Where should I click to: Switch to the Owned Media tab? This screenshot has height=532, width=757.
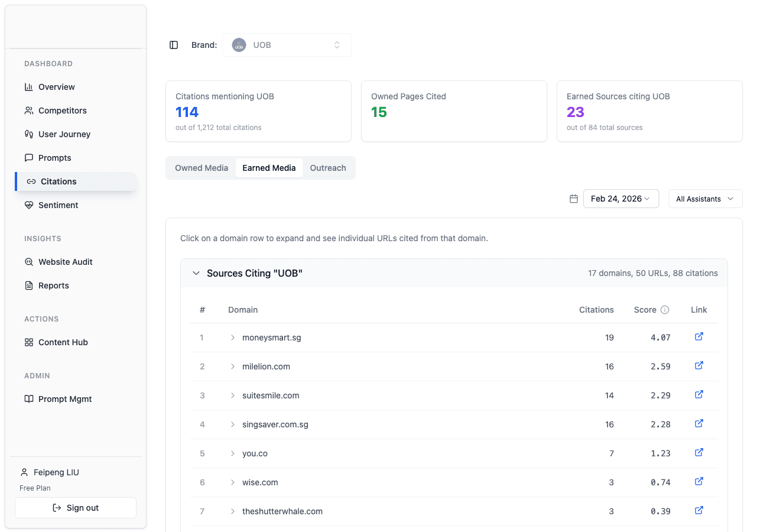pos(202,168)
